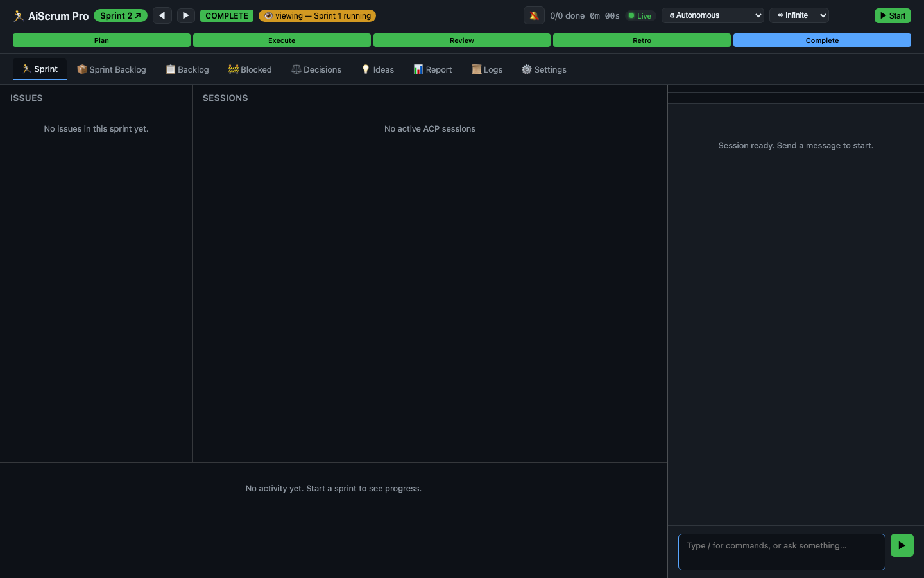Click the viewing Sprint 1 running badge
This screenshot has width=924, height=578.
pyautogui.click(x=317, y=15)
